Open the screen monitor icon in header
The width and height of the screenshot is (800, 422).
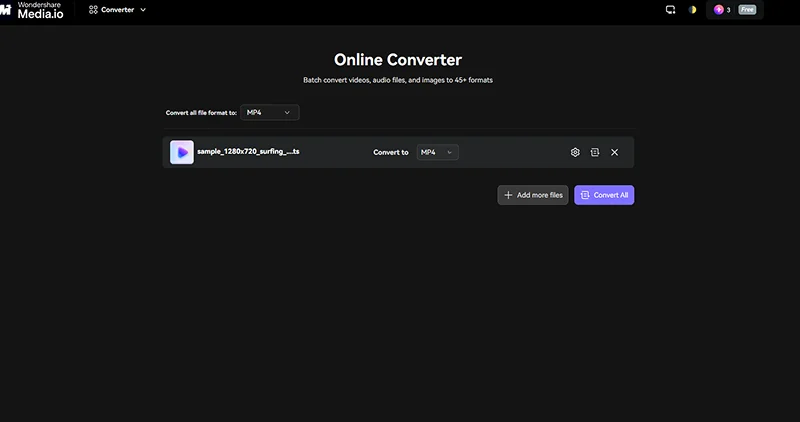click(670, 10)
